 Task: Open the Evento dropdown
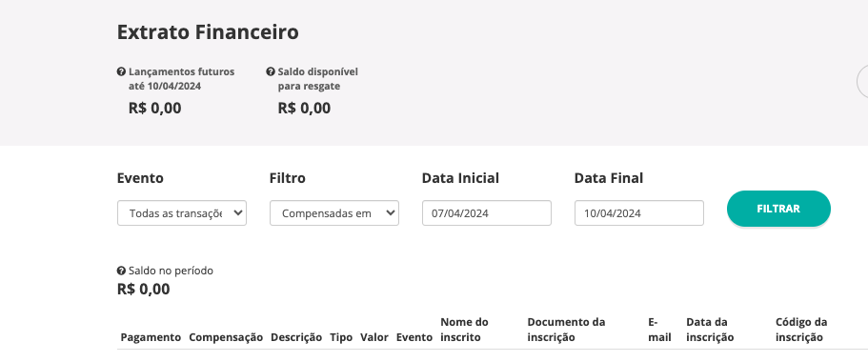[182, 213]
